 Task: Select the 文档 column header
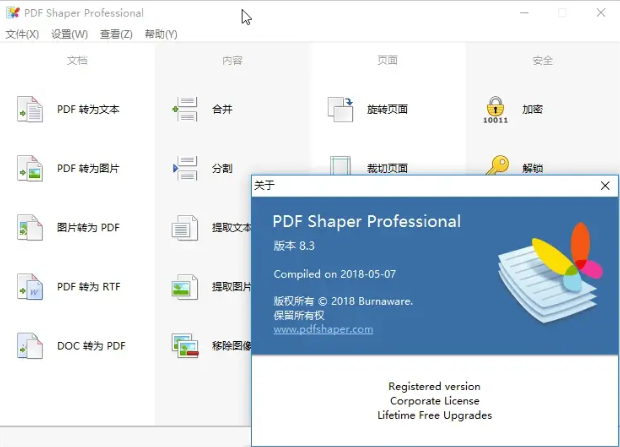pyautogui.click(x=77, y=60)
